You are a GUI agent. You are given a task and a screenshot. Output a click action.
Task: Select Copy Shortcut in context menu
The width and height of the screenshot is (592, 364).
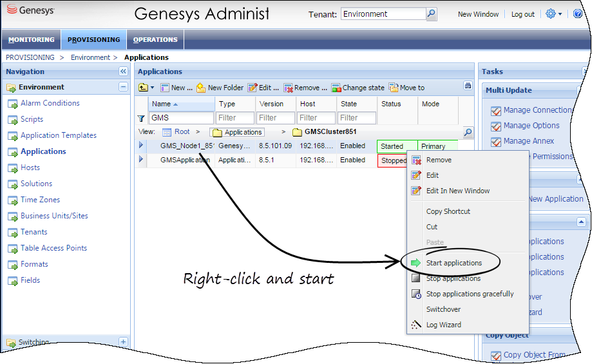click(x=468, y=211)
